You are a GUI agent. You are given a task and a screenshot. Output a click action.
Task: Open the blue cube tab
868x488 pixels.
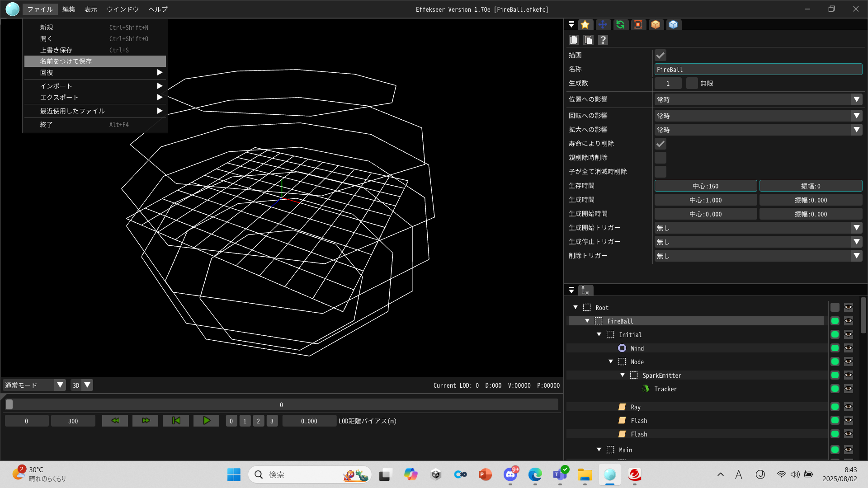(x=673, y=24)
